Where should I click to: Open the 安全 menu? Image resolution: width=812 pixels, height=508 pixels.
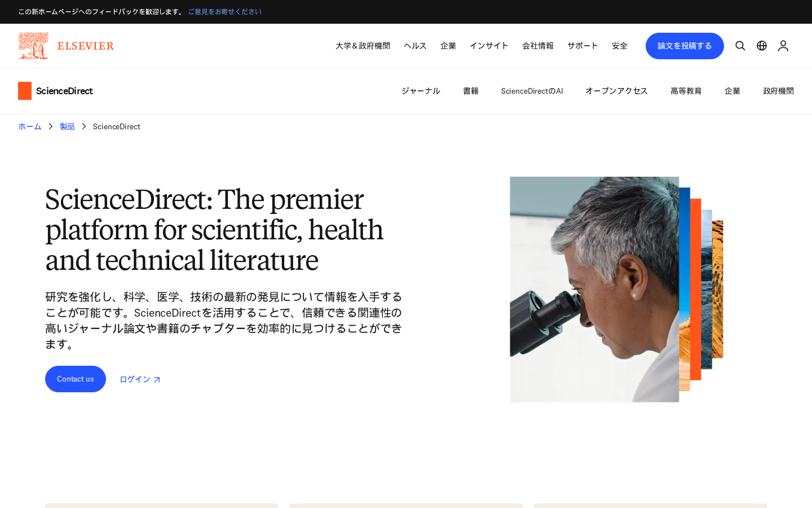point(620,46)
